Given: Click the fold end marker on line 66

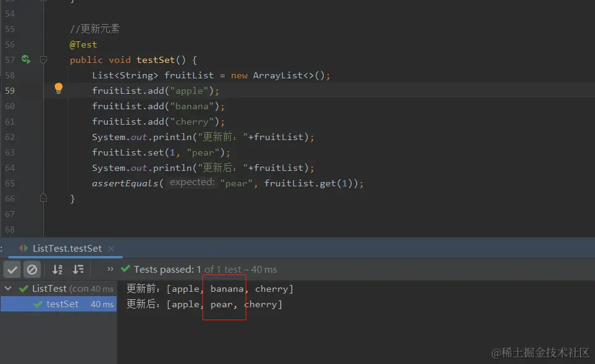Looking at the screenshot, I should 44,198.
